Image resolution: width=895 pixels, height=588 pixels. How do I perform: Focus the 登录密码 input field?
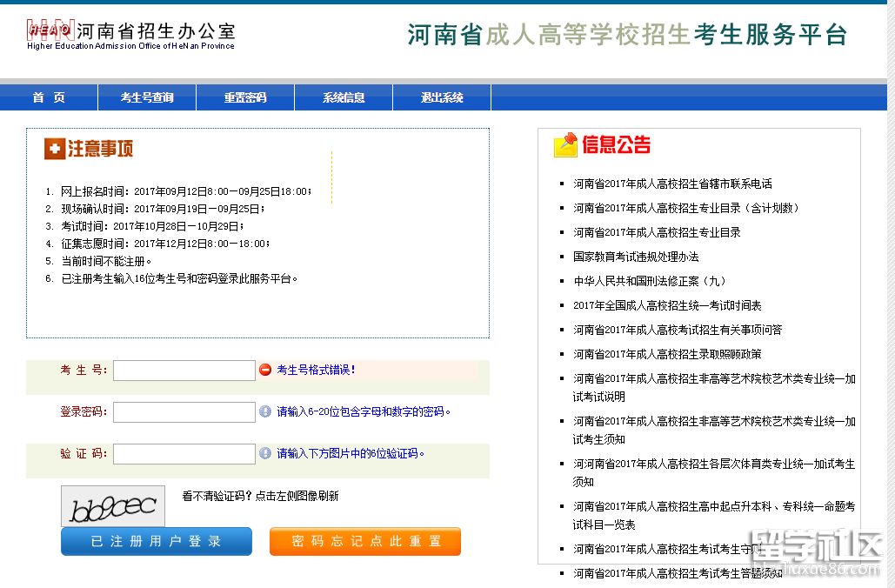[184, 412]
